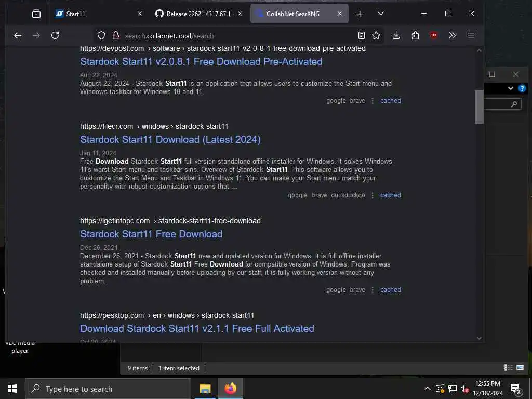
Task: Click the scrollbar up arrow
Action: (479, 50)
